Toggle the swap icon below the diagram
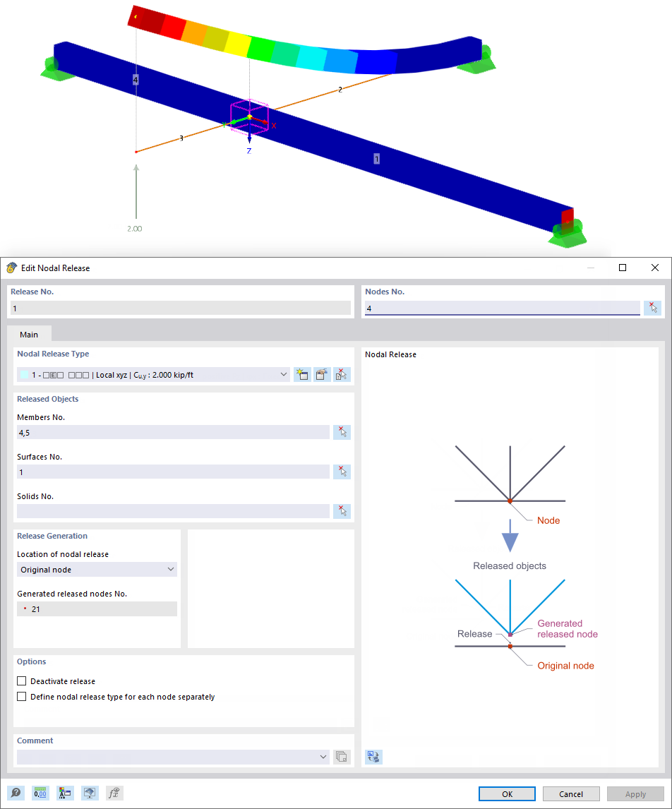 [373, 756]
